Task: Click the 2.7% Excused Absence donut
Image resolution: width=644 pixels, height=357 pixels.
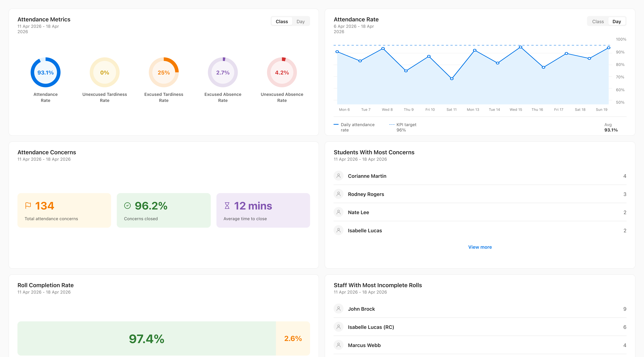Action: pos(223,72)
